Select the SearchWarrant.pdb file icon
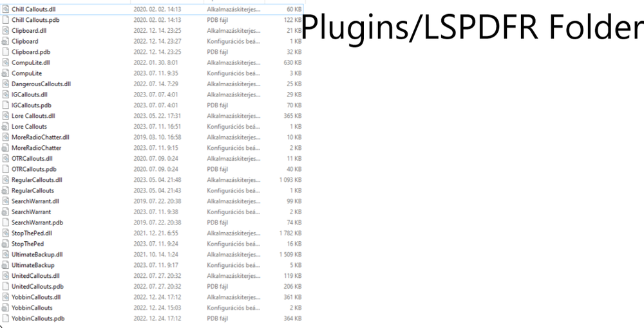The height and width of the screenshot is (328, 644). point(5,223)
